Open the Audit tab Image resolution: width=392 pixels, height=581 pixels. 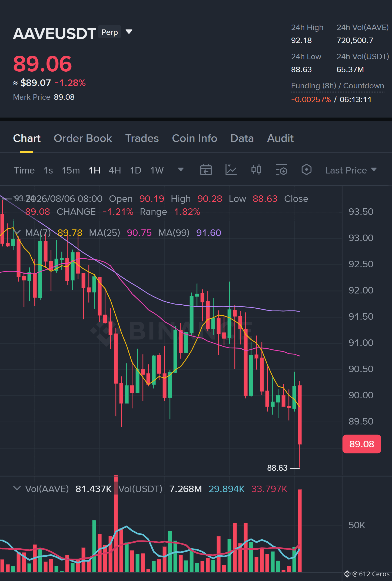point(280,138)
